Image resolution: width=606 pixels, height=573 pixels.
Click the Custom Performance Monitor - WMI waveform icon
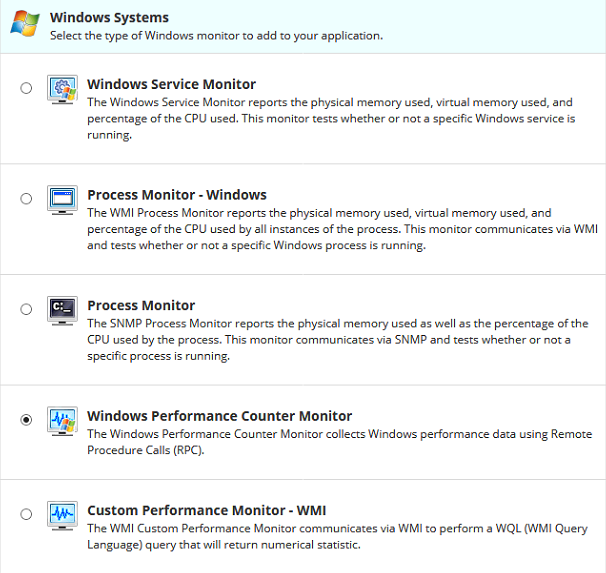pos(62,516)
